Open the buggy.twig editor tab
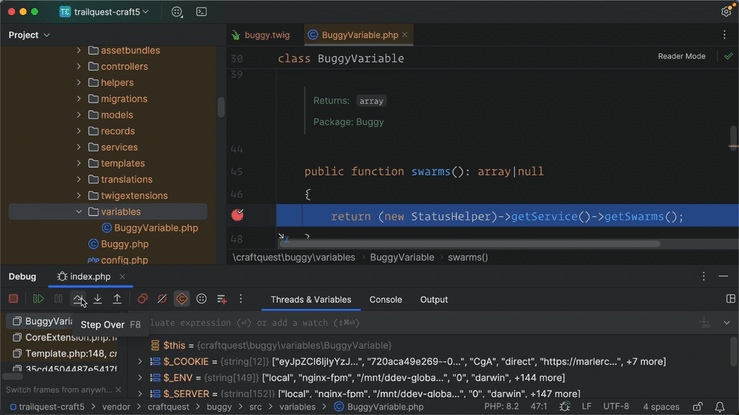This screenshot has width=739, height=415. coord(265,35)
